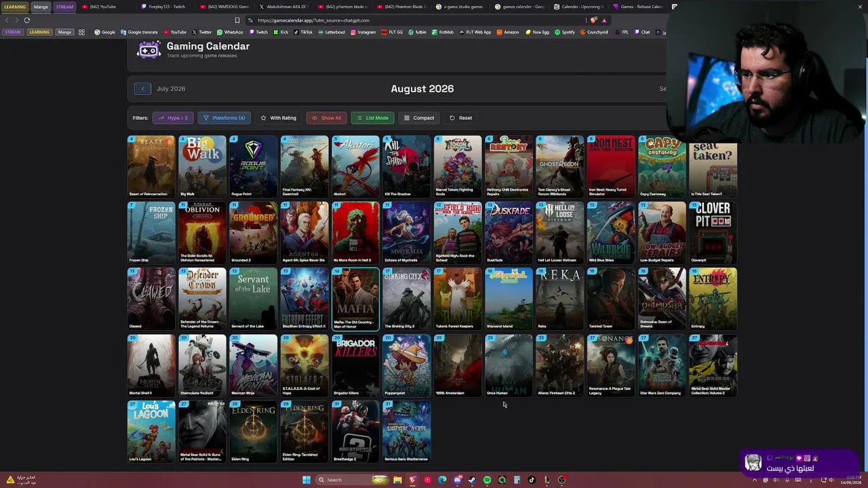The width and height of the screenshot is (868, 488).
Task: Toggle the Compact view option
Action: point(419,118)
